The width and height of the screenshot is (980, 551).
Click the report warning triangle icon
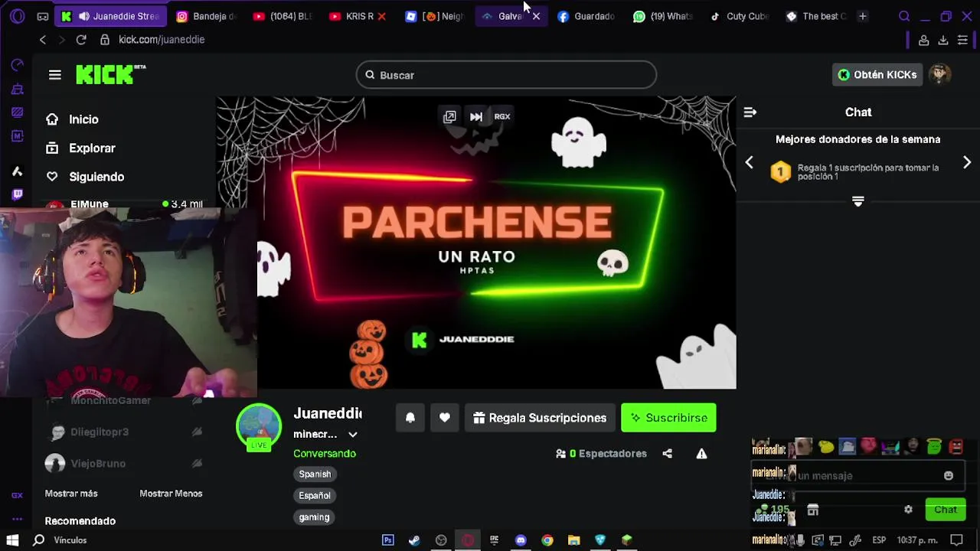(x=701, y=454)
